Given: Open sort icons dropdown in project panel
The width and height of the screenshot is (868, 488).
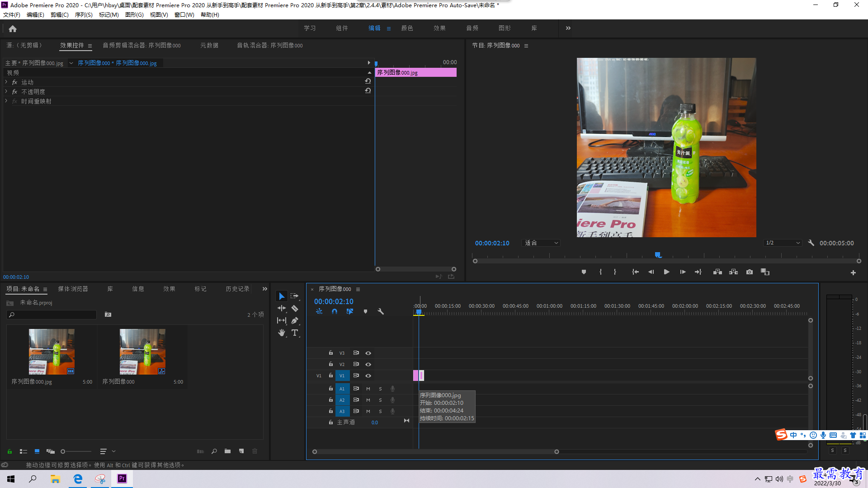Looking at the screenshot, I should click(x=107, y=451).
